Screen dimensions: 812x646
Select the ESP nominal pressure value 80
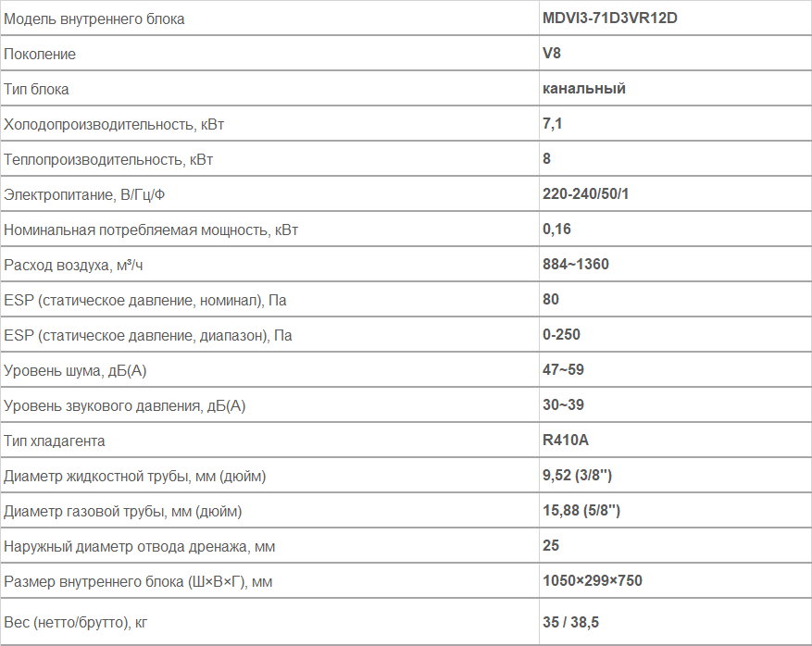[x=551, y=299]
